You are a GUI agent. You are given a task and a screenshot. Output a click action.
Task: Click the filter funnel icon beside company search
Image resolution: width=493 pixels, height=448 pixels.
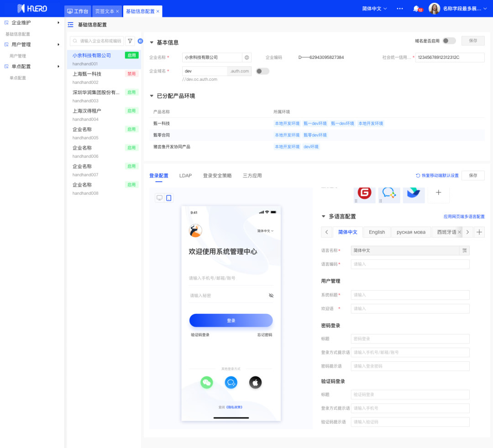[x=130, y=41]
